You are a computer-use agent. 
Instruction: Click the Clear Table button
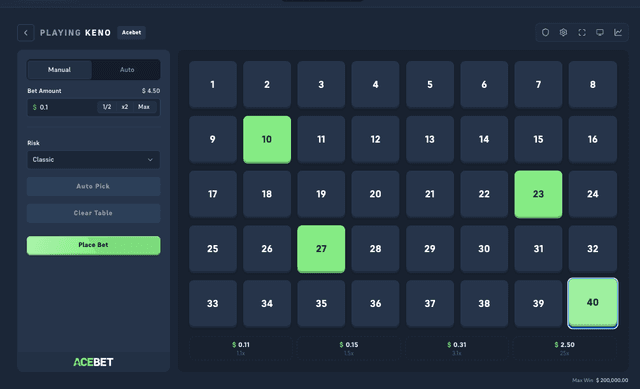93,213
